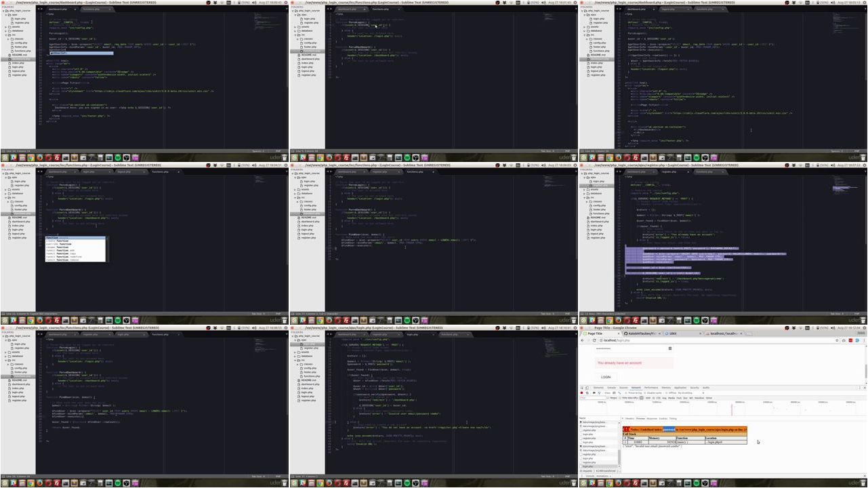This screenshot has width=868, height=488.
Task: Toggle the DevTools device toolbar icon
Action: pos(587,388)
